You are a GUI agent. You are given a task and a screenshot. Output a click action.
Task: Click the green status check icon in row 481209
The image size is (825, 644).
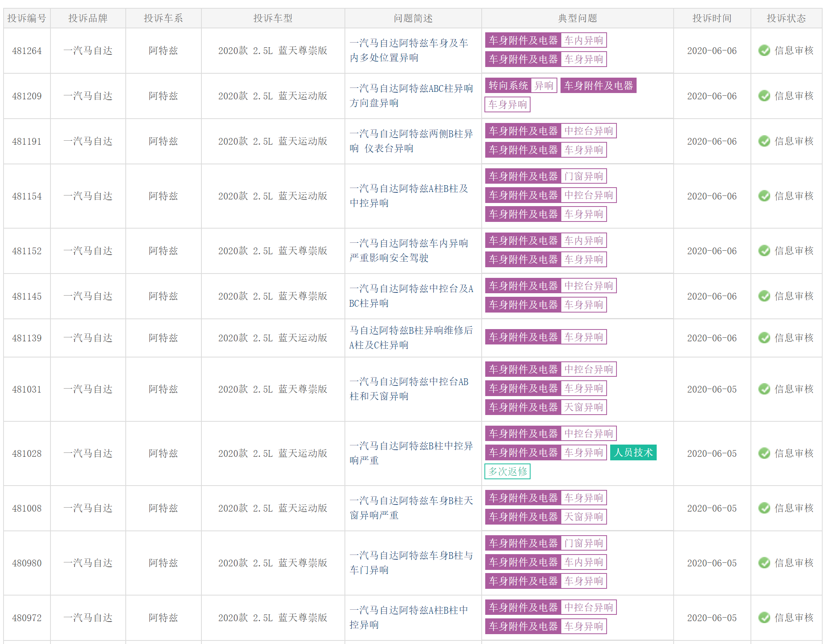pyautogui.click(x=764, y=96)
